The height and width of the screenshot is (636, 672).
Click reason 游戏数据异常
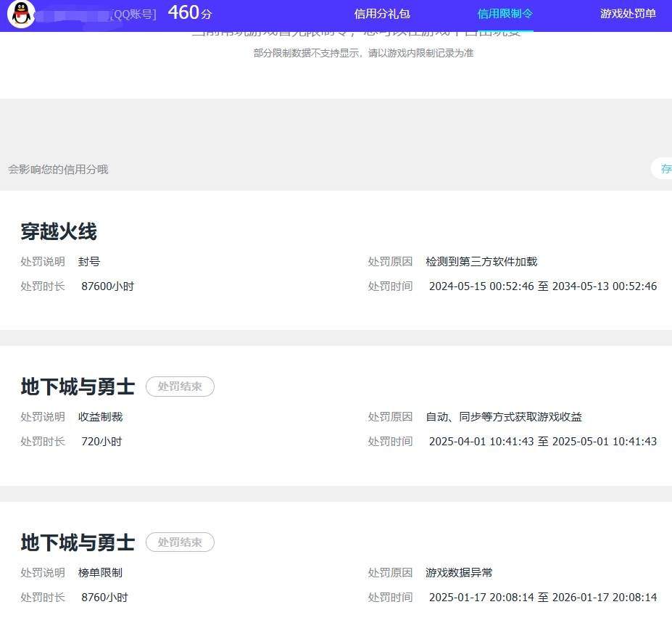click(x=459, y=572)
